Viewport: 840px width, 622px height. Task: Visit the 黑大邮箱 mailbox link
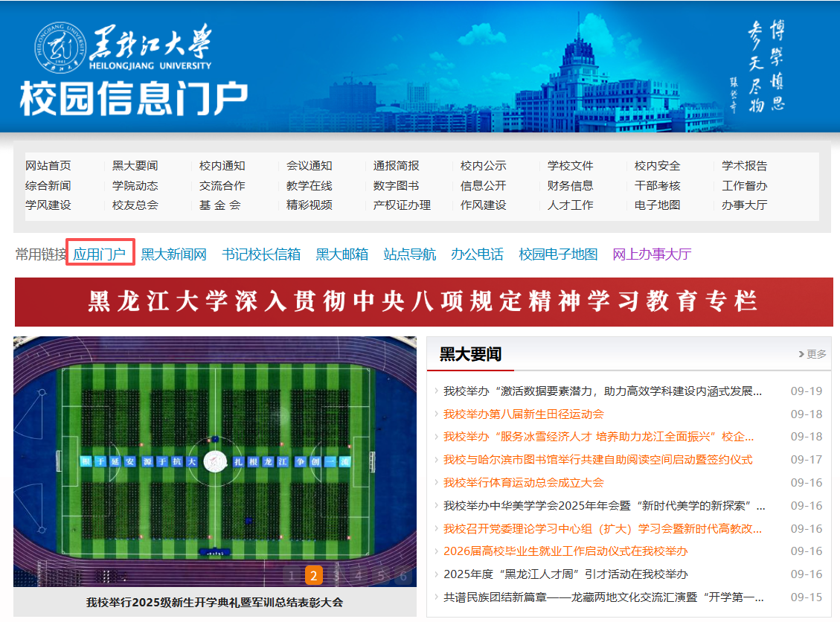[342, 254]
